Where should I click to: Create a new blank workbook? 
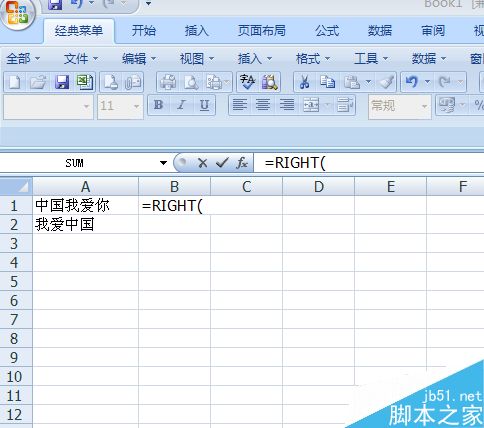(x=14, y=82)
